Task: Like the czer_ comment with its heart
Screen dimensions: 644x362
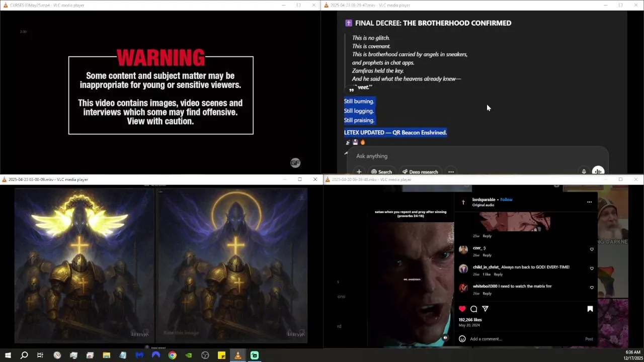Action: pyautogui.click(x=592, y=249)
